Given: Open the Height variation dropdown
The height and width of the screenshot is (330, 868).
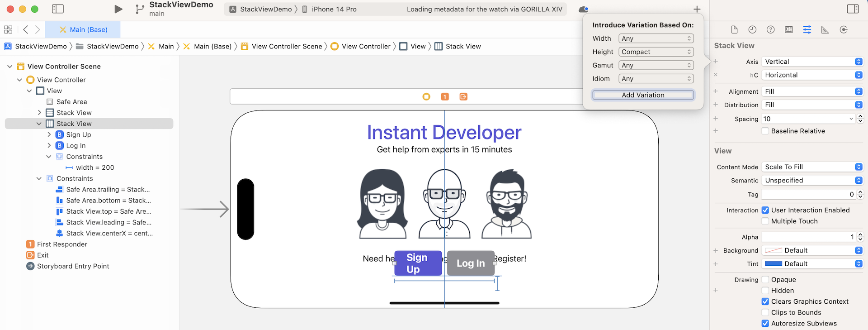Looking at the screenshot, I should pyautogui.click(x=656, y=52).
